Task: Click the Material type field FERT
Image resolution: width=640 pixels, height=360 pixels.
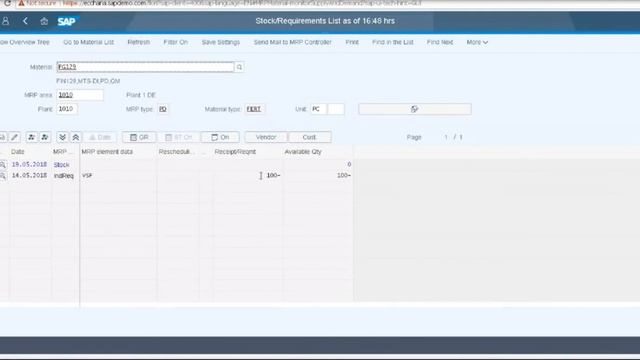Action: pos(254,109)
